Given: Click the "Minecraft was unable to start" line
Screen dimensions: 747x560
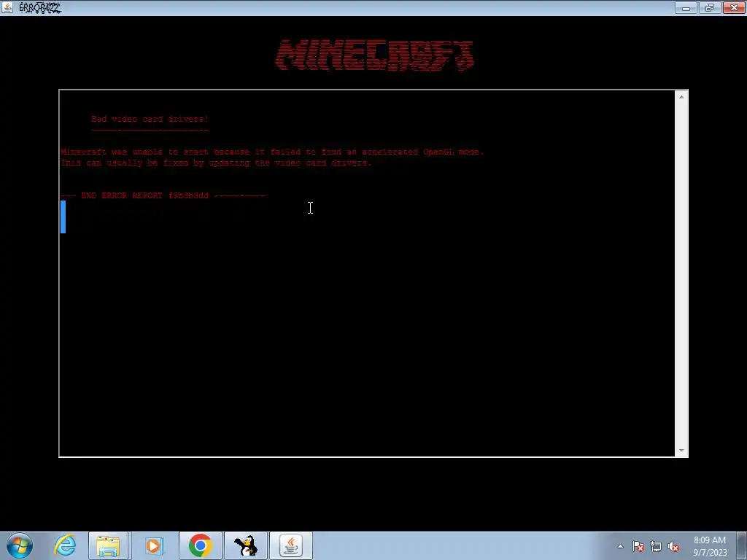Looking at the screenshot, I should tap(272, 152).
